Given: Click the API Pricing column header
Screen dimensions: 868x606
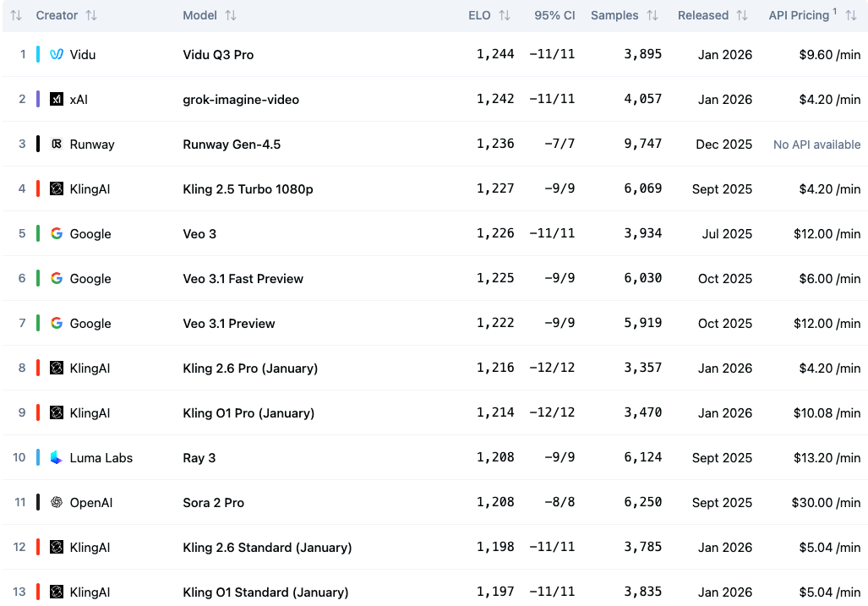Looking at the screenshot, I should point(799,15).
